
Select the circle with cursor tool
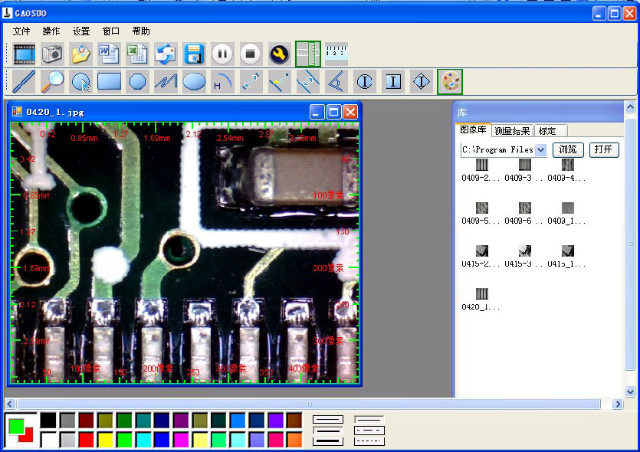pos(81,82)
